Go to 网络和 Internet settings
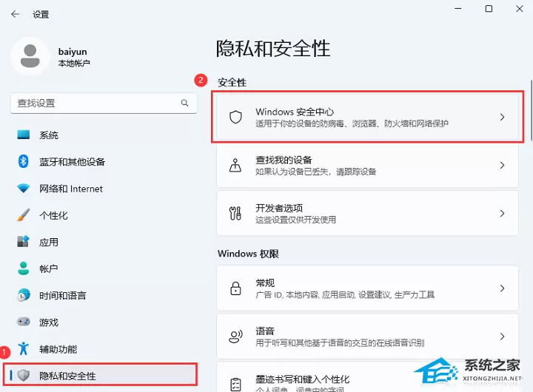This screenshot has height=392, width=533. pos(104,188)
